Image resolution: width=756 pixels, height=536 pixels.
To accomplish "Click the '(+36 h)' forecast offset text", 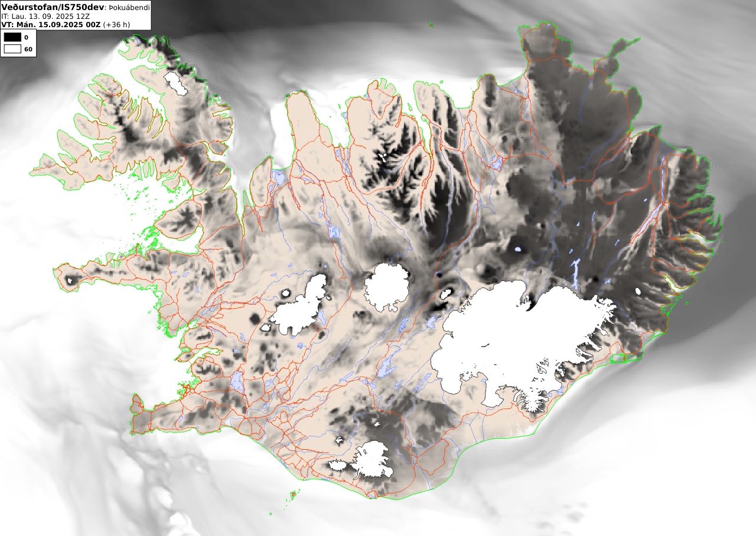I will click(117, 25).
